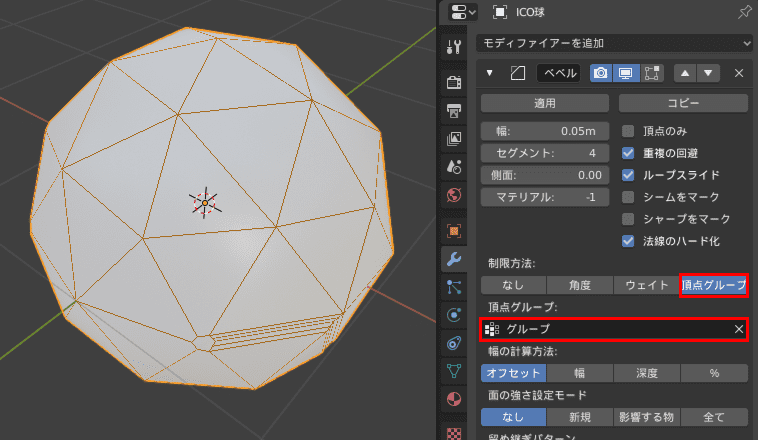The image size is (758, 440).
Task: Click the ICO球 object icon in header
Action: (500, 12)
